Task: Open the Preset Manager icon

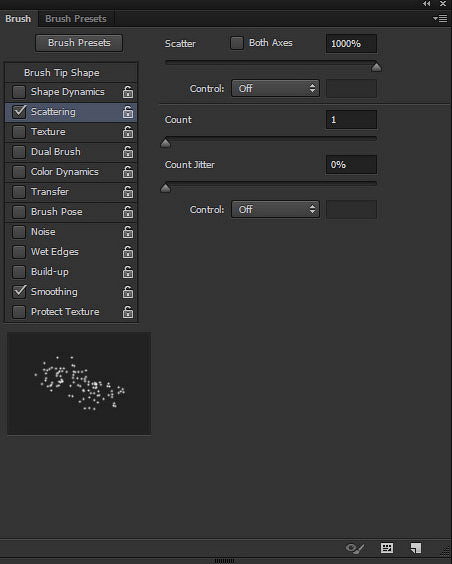Action: (x=387, y=548)
